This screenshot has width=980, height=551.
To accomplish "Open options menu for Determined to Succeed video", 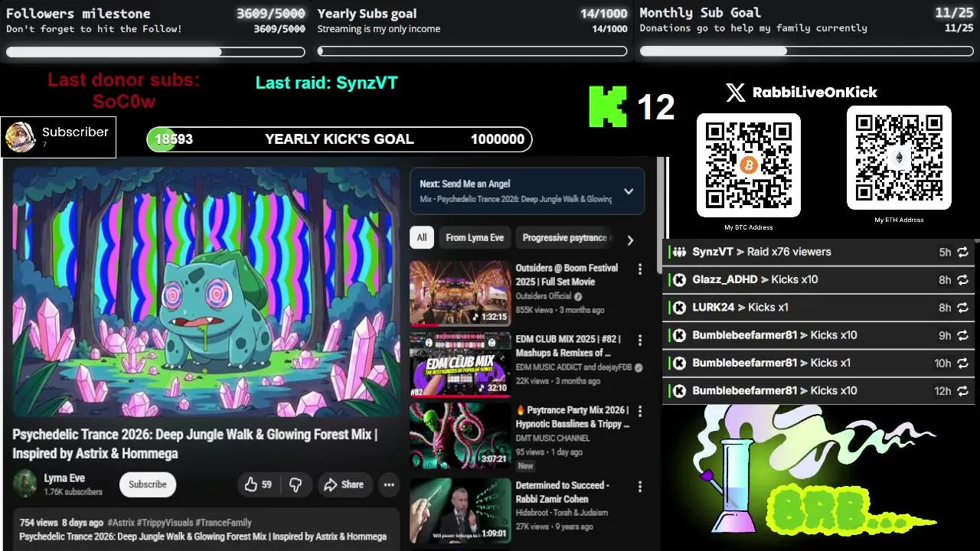I will tap(639, 486).
